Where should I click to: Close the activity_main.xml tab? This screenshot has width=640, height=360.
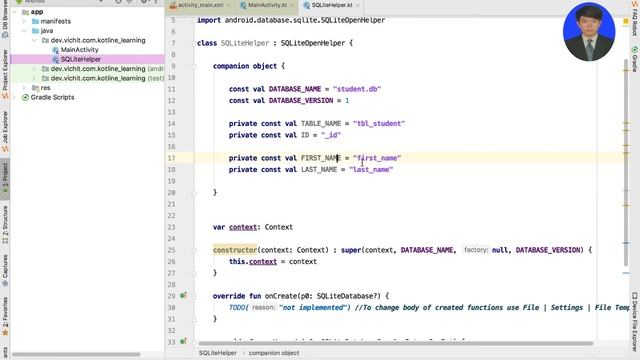tap(229, 5)
